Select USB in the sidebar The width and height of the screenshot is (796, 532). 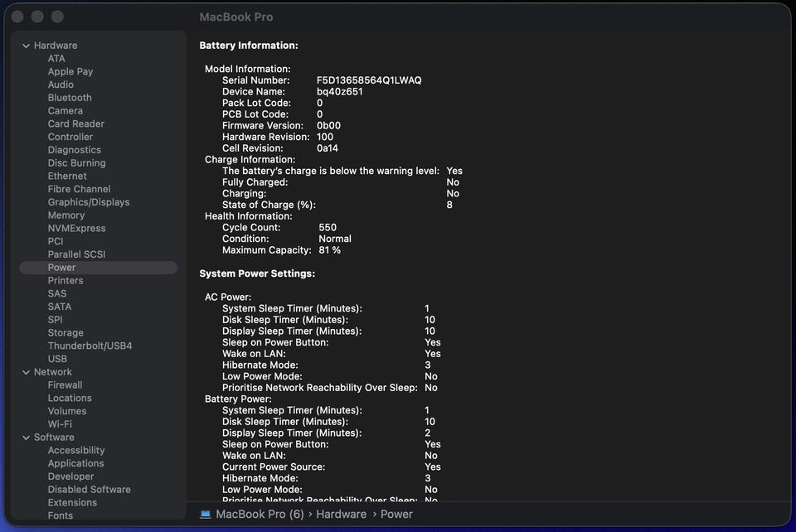pyautogui.click(x=57, y=359)
